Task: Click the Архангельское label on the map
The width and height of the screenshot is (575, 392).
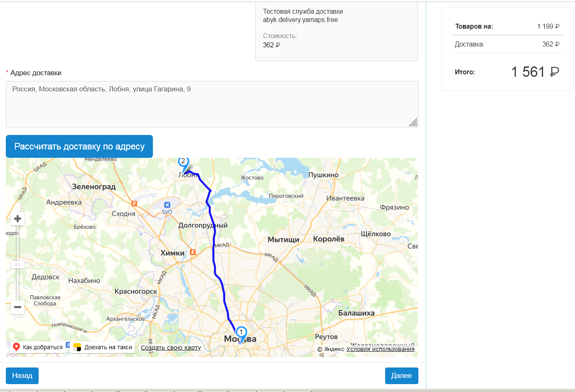Action: click(x=125, y=319)
